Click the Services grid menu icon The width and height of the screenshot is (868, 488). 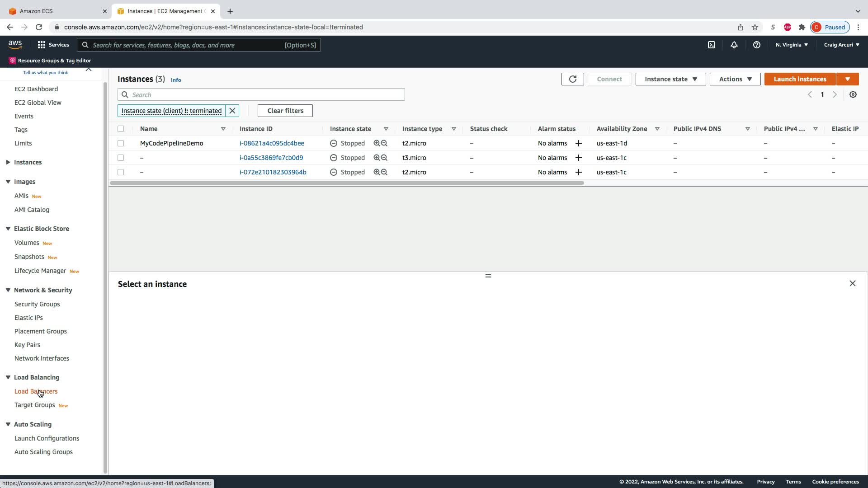pos(42,45)
